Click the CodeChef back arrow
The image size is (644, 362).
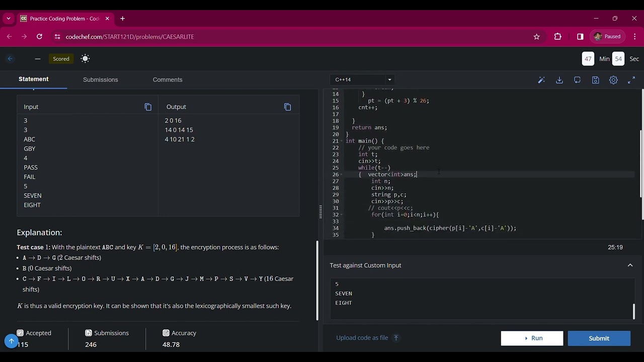pos(10,59)
